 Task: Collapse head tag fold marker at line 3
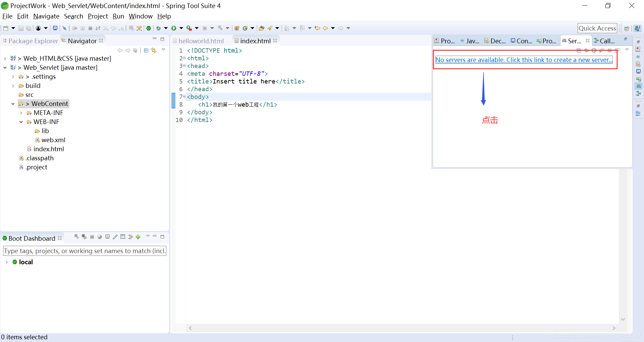(184, 66)
